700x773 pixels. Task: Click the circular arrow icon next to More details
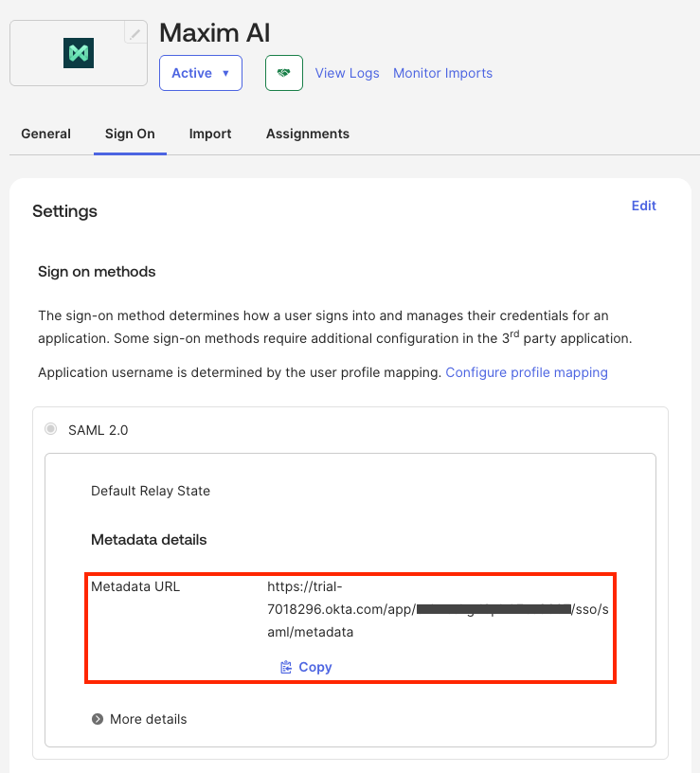click(x=98, y=719)
